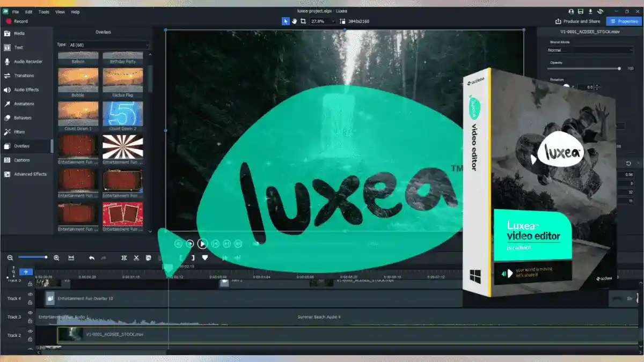Click the Record button

16,21
